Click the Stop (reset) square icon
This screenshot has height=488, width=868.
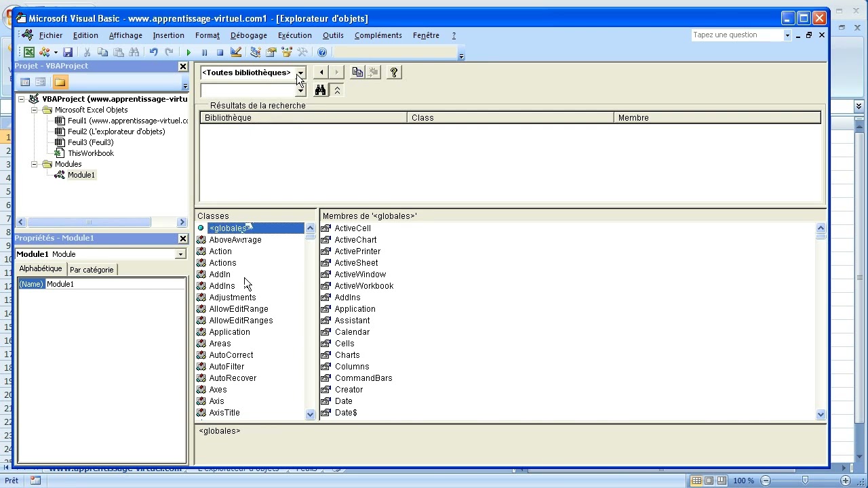(220, 52)
